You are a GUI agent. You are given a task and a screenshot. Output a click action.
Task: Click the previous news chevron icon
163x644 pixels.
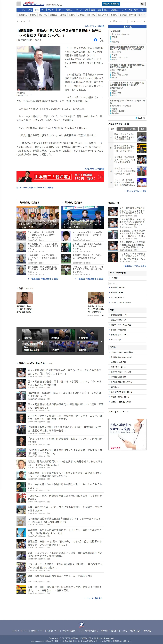point(110,21)
